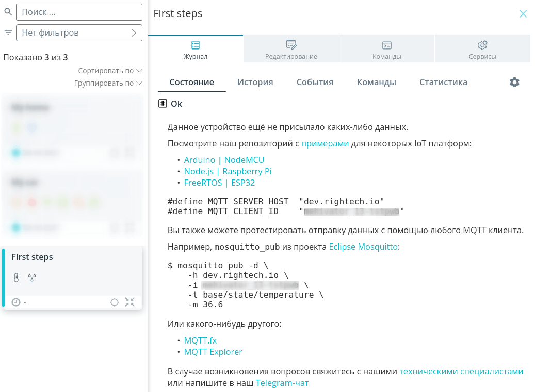Select the История sub-tab
The image size is (535, 392).
(x=255, y=82)
